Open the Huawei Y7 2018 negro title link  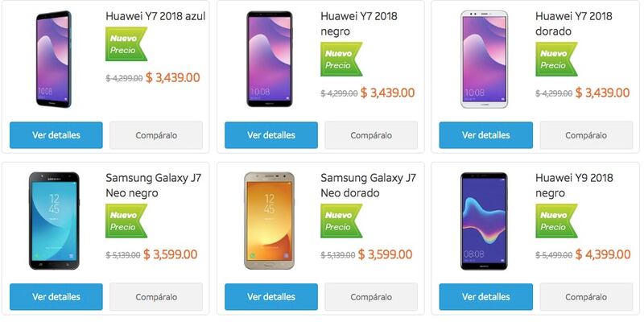tap(359, 23)
